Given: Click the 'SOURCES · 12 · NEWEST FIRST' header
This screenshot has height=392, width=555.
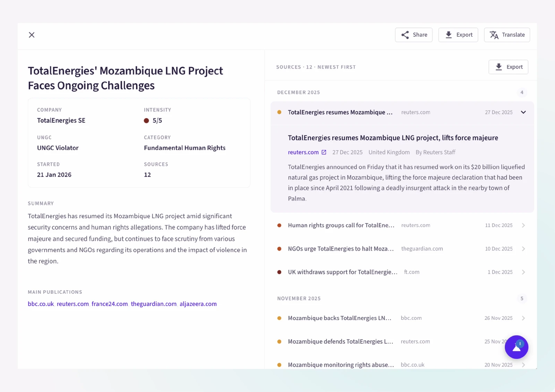Looking at the screenshot, I should [x=316, y=67].
